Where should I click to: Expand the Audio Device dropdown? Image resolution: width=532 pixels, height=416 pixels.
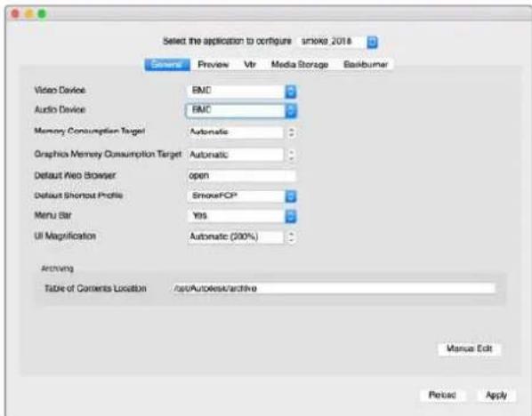coord(242,110)
